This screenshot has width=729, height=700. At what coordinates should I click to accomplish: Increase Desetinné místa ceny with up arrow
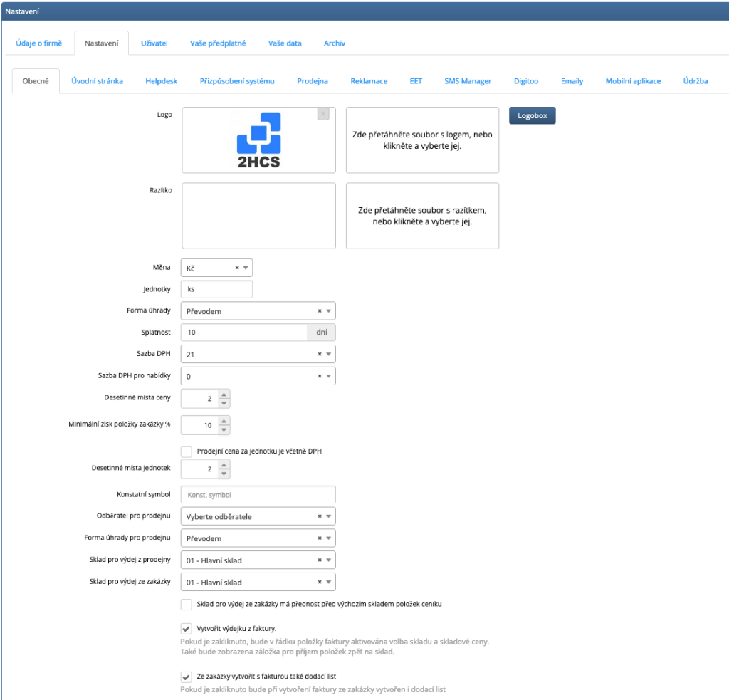tap(224, 395)
